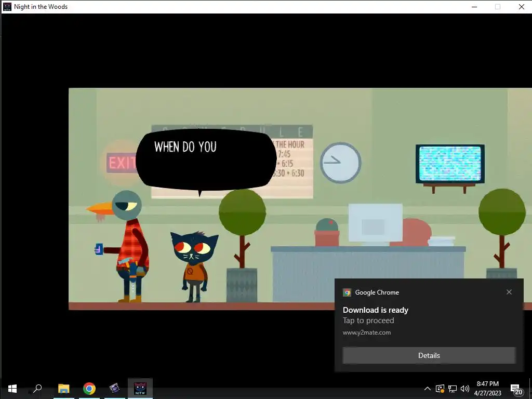Click the Tap to proceed text
Image resolution: width=532 pixels, height=399 pixels.
click(x=368, y=321)
